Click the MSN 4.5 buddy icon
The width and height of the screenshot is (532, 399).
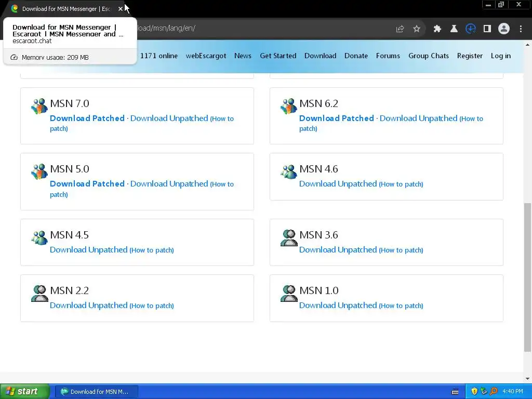click(39, 237)
